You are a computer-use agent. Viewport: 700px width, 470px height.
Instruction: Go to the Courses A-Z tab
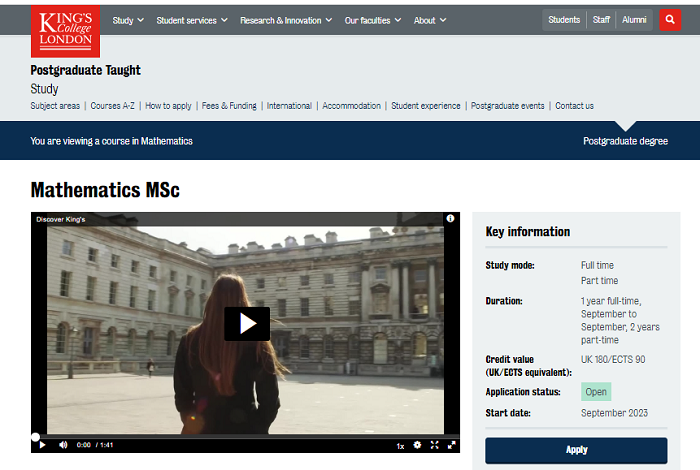(112, 106)
